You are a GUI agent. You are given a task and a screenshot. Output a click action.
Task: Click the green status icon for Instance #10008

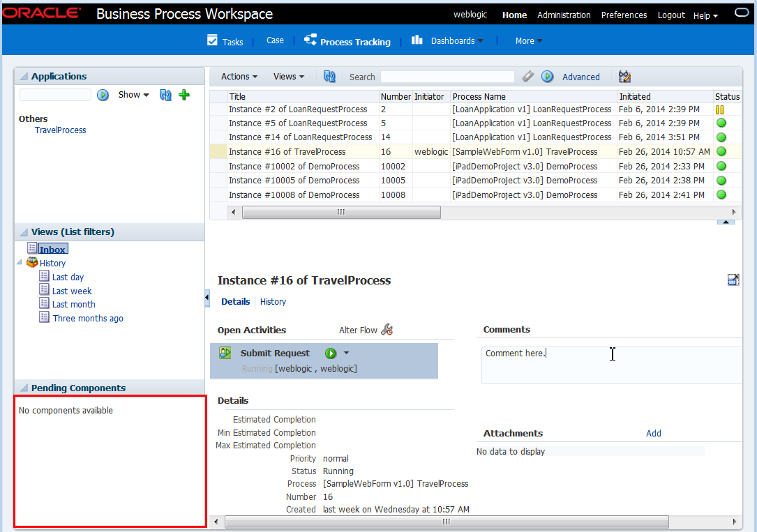pos(721,195)
